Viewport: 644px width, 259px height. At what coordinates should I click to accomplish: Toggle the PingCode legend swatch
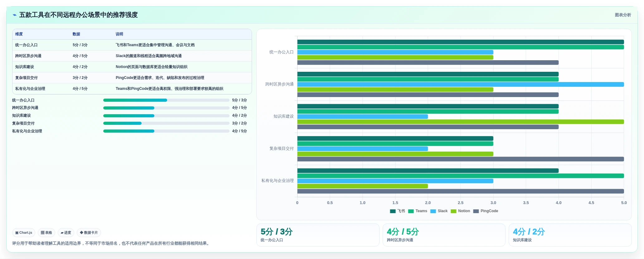[476, 211]
